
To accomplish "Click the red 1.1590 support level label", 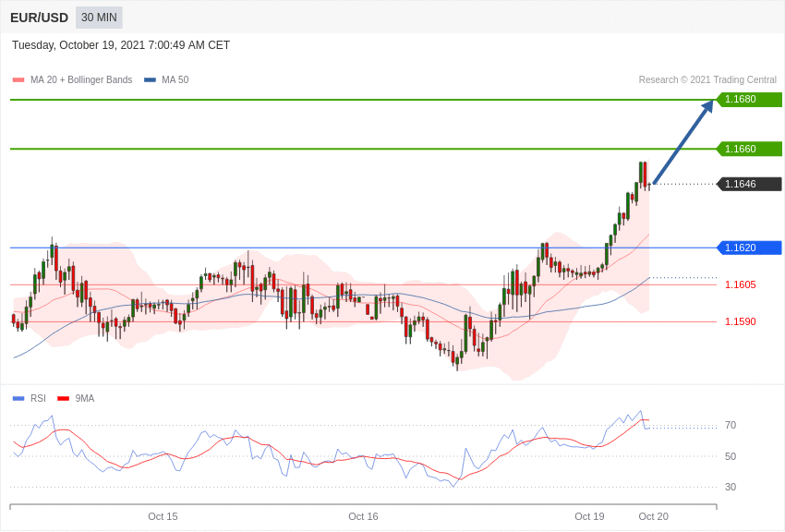I will 741,321.
